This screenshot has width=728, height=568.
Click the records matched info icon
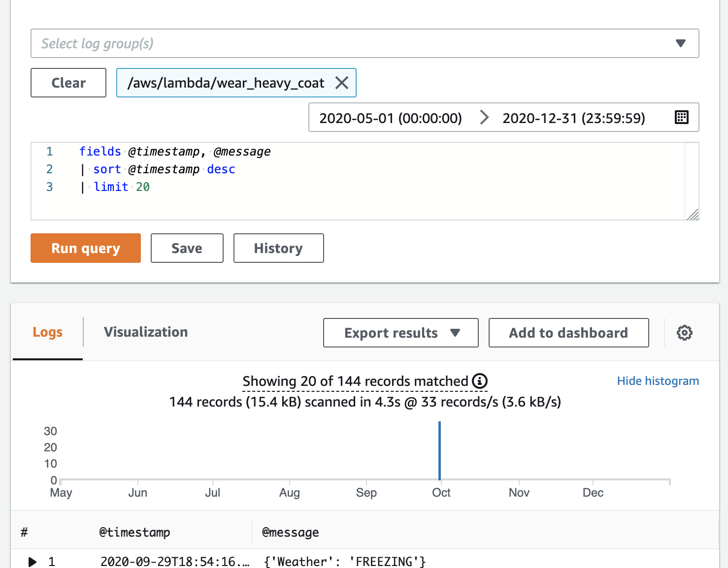coord(479,381)
